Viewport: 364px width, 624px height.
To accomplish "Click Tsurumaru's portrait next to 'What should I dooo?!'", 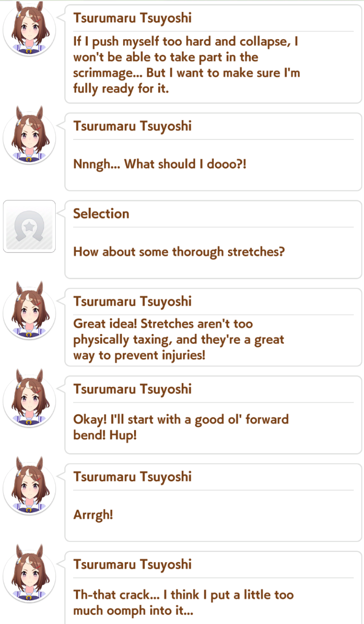I will (x=29, y=137).
